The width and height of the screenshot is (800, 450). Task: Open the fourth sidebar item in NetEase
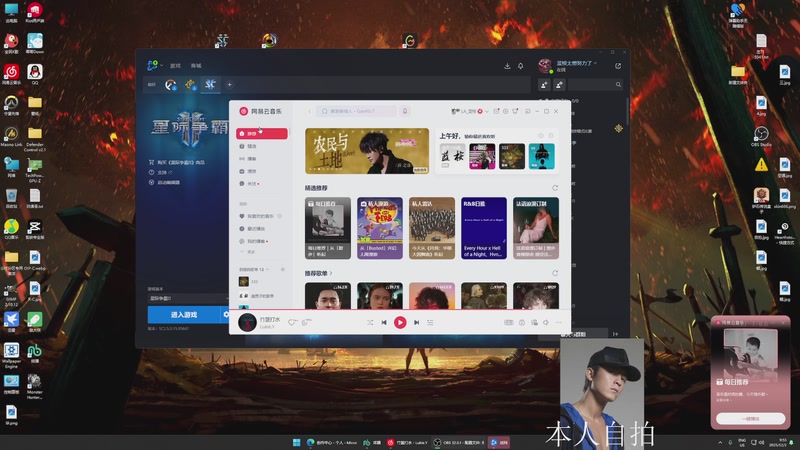tap(262, 171)
